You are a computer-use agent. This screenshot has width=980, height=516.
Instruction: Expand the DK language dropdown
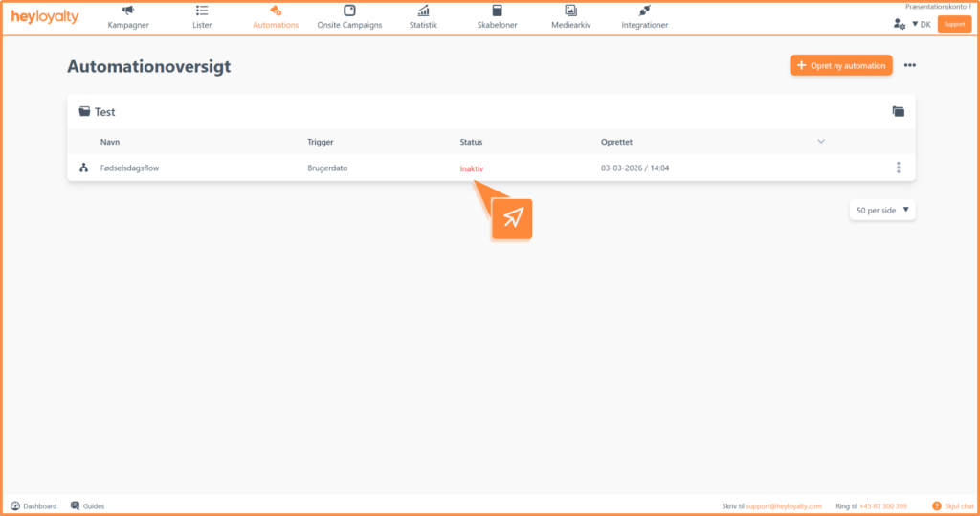coord(921,24)
